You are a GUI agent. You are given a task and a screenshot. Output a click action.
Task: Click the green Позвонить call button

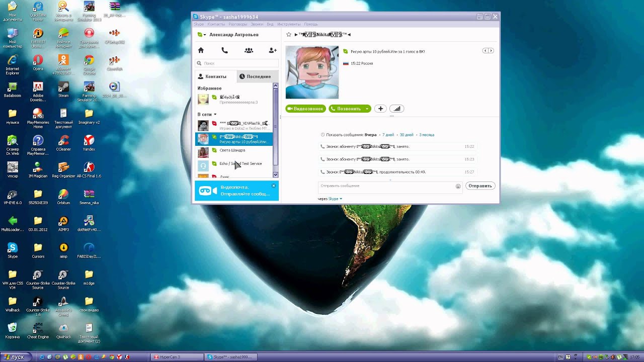coord(346,109)
